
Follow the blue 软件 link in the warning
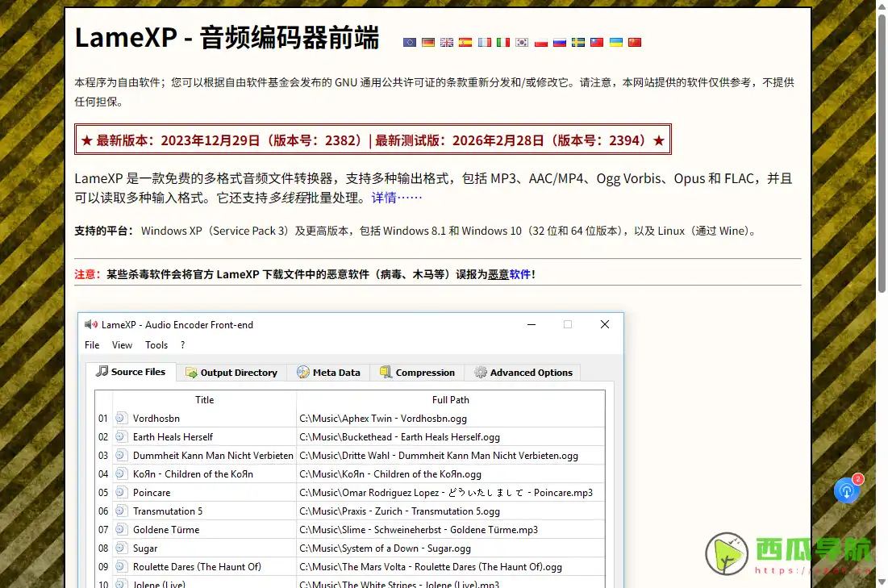520,274
